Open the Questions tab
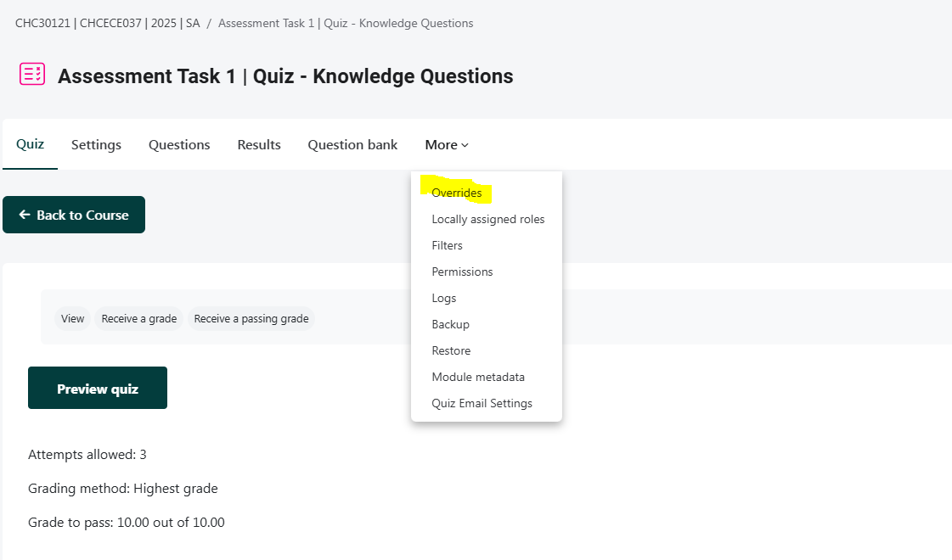 (x=179, y=145)
